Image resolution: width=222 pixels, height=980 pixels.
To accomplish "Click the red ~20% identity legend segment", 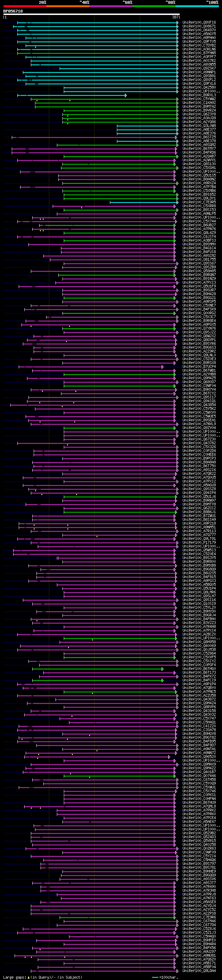I will click(25, 6).
